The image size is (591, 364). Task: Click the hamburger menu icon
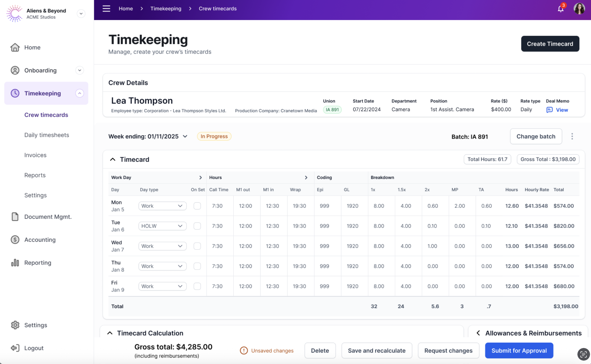(x=106, y=8)
